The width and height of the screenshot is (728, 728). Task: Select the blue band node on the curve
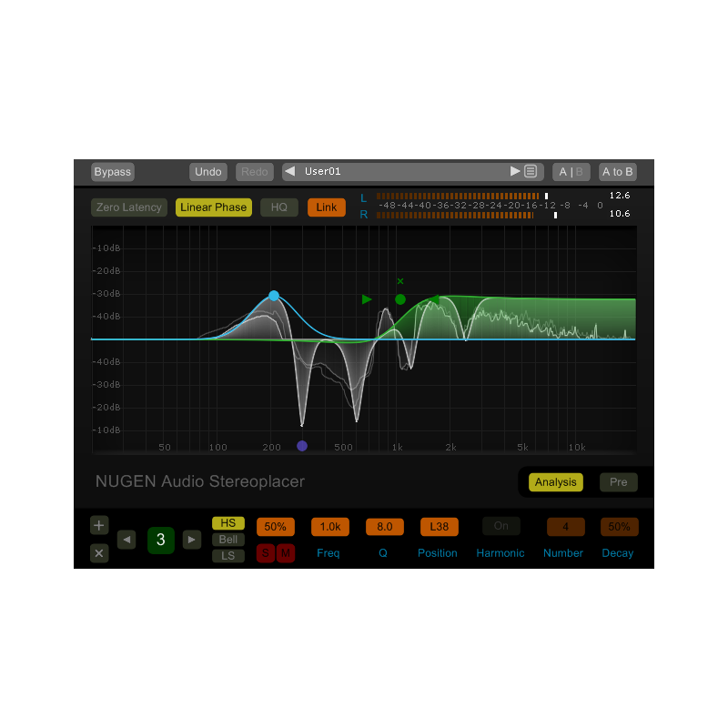pos(274,296)
